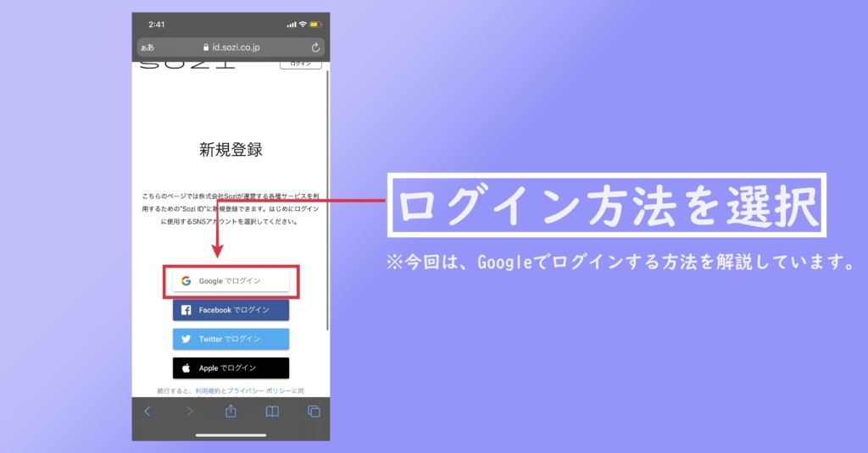
Task: Tap the ログイン button in the page header
Action: pyautogui.click(x=301, y=64)
